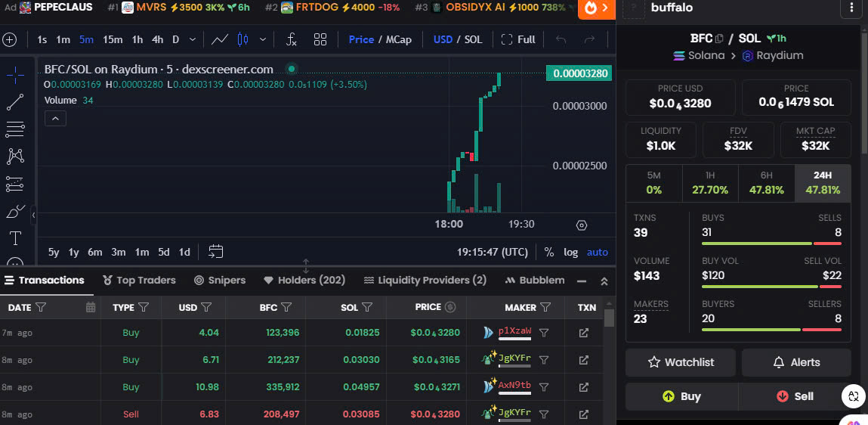
Task: Open TYPE column filter
Action: [144, 307]
